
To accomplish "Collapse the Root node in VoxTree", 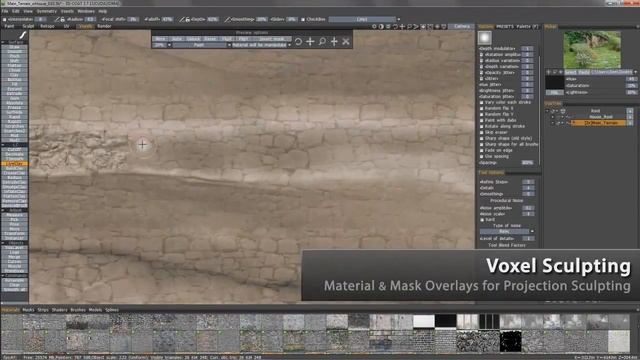I will click(548, 111).
